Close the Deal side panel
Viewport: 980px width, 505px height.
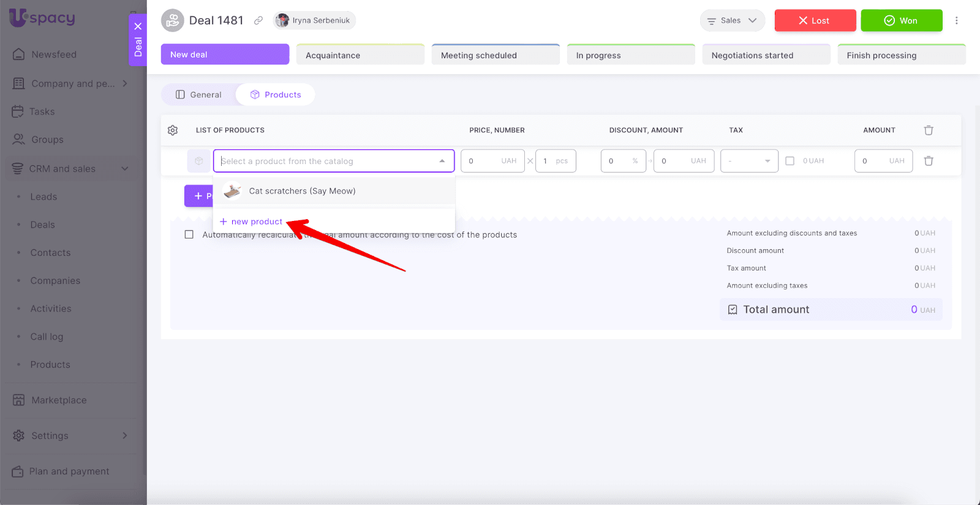pos(138,26)
